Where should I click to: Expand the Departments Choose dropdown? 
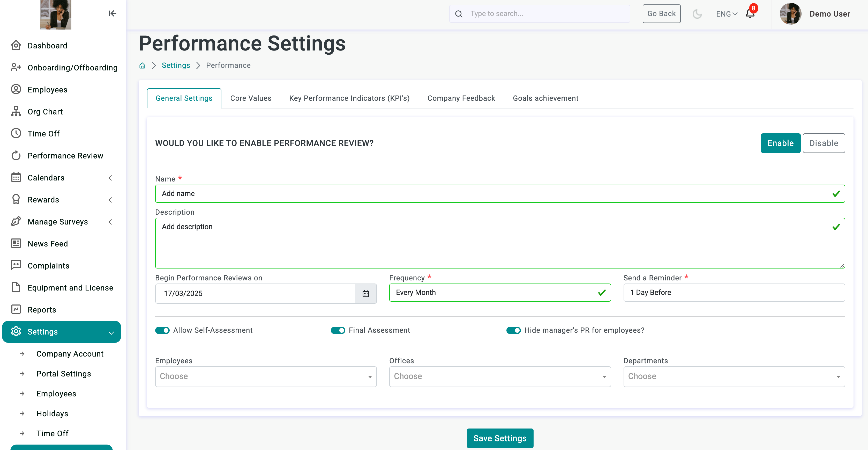[x=734, y=376]
